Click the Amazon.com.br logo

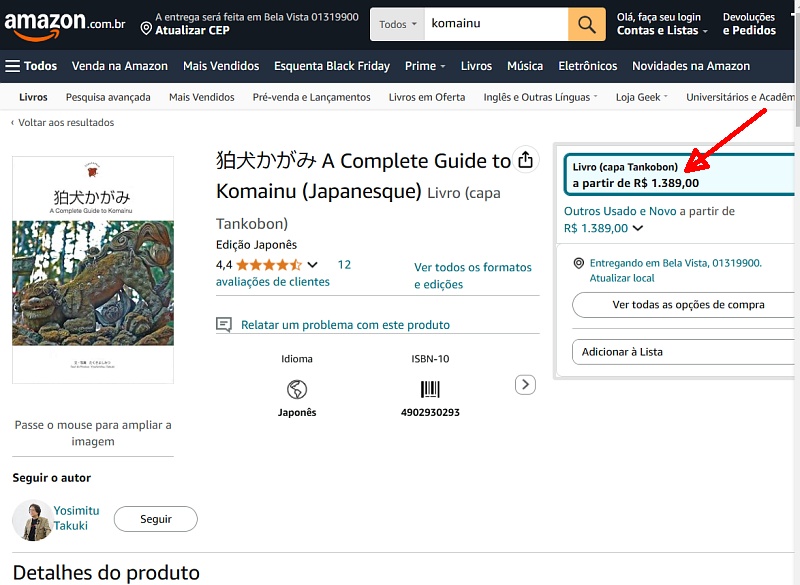click(x=65, y=22)
